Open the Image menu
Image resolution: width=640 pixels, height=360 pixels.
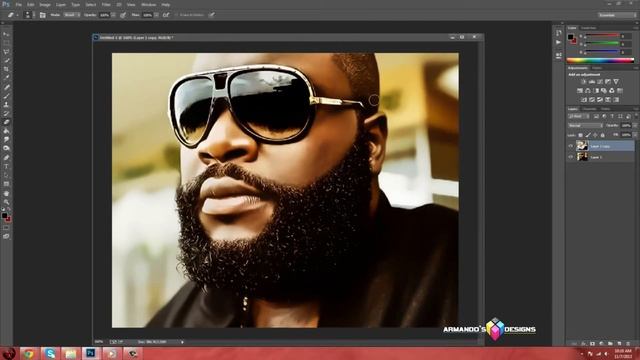pos(45,4)
